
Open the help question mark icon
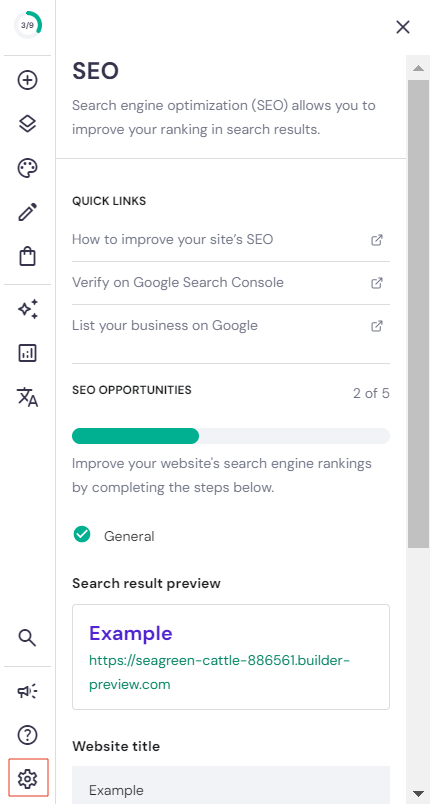(28, 735)
